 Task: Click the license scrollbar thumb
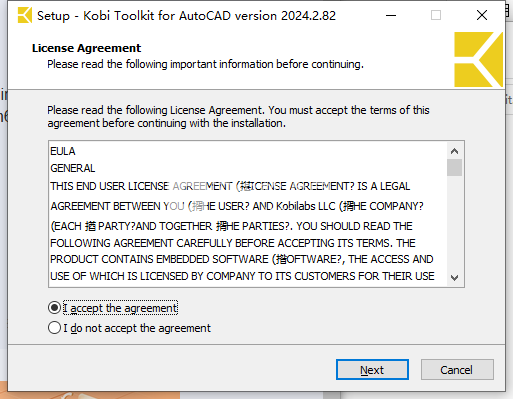[454, 167]
